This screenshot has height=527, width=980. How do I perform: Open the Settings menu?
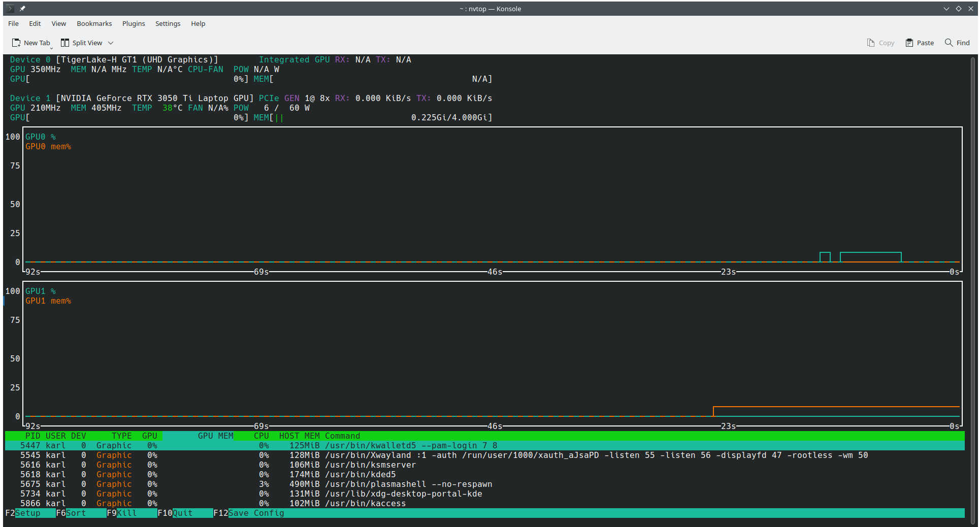pos(168,23)
